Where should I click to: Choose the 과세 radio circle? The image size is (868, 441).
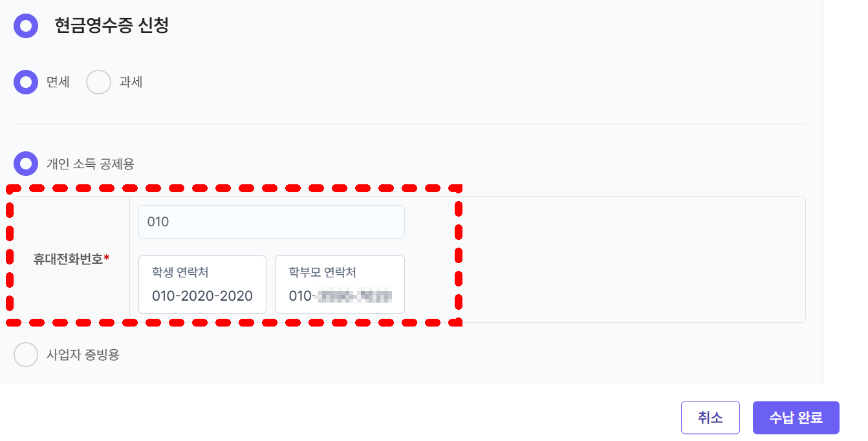[98, 82]
